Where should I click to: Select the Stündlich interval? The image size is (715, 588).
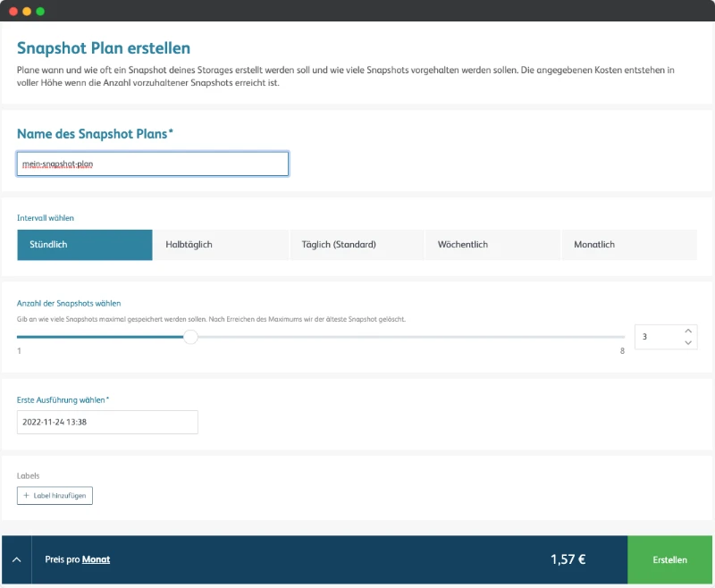point(85,245)
